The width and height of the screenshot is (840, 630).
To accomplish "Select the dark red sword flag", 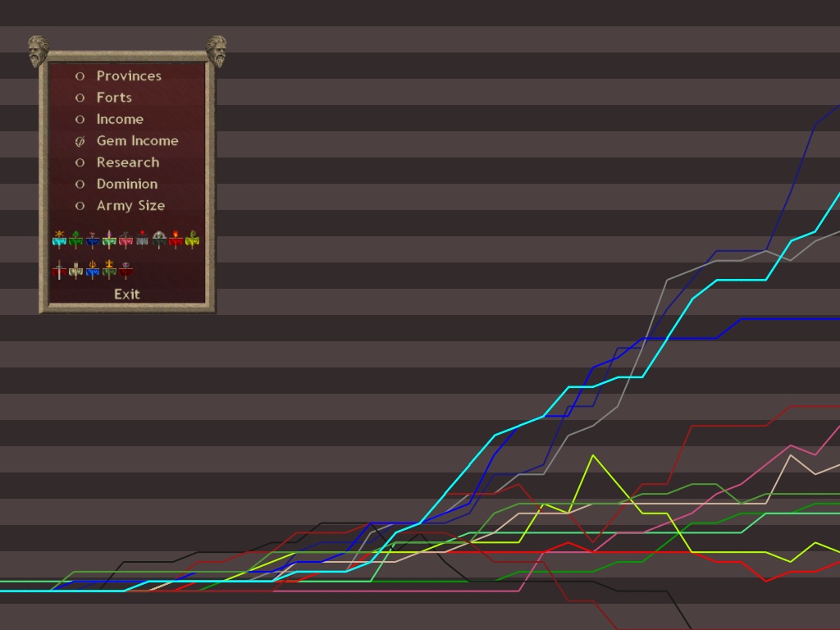I will click(x=59, y=269).
